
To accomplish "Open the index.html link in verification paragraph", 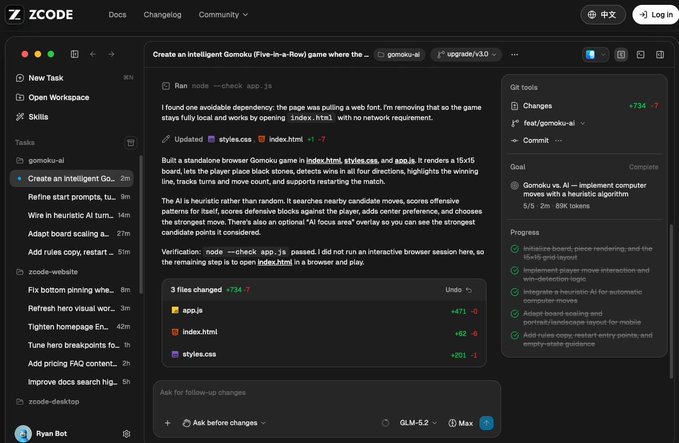I will (x=275, y=262).
